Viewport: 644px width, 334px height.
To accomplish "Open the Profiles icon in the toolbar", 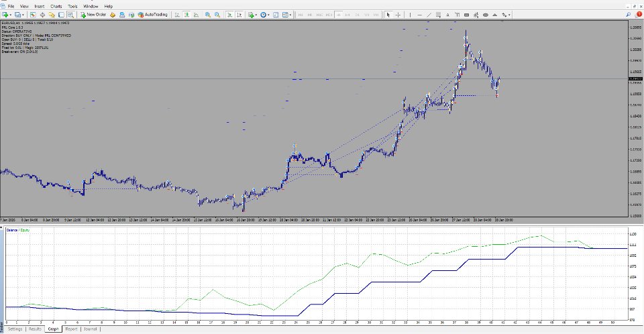I will coord(17,15).
